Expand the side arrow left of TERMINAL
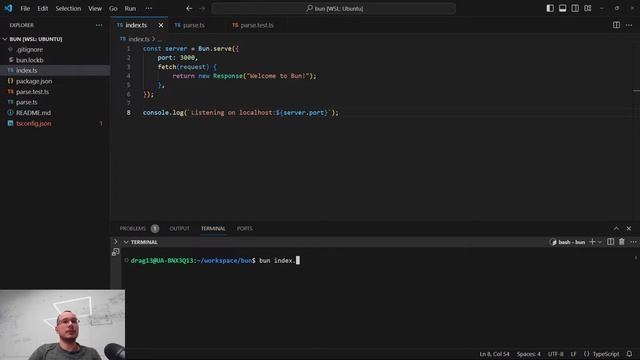The height and width of the screenshot is (360, 640). [116, 242]
